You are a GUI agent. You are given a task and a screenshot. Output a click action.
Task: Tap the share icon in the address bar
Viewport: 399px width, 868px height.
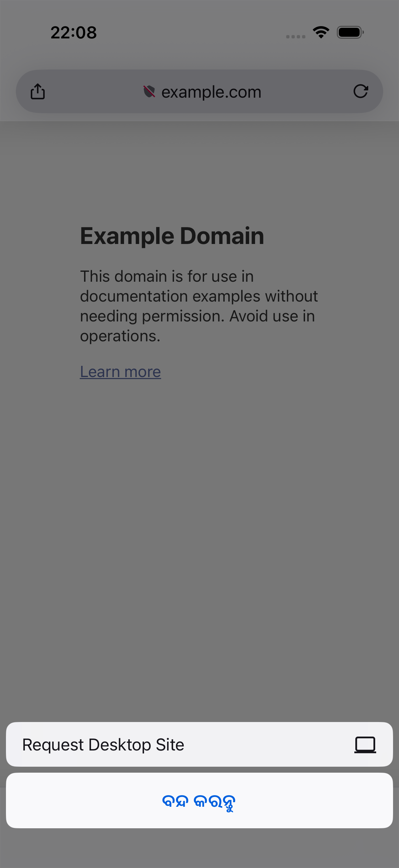pyautogui.click(x=37, y=91)
